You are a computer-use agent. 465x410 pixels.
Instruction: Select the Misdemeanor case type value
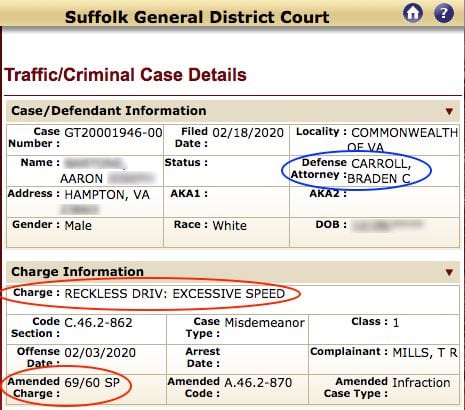pos(265,323)
